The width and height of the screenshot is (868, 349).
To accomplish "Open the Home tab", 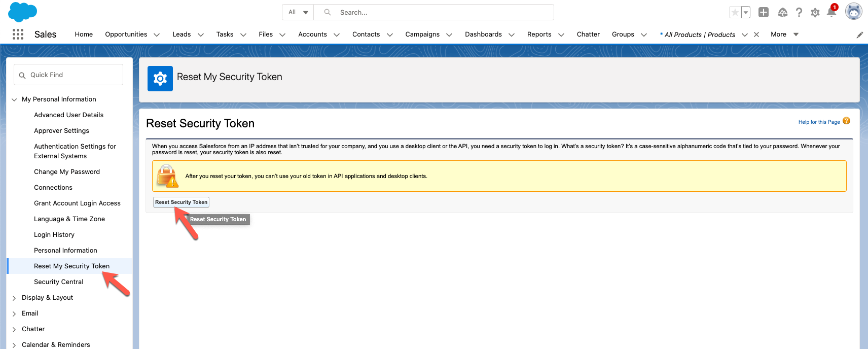I will pos(84,34).
